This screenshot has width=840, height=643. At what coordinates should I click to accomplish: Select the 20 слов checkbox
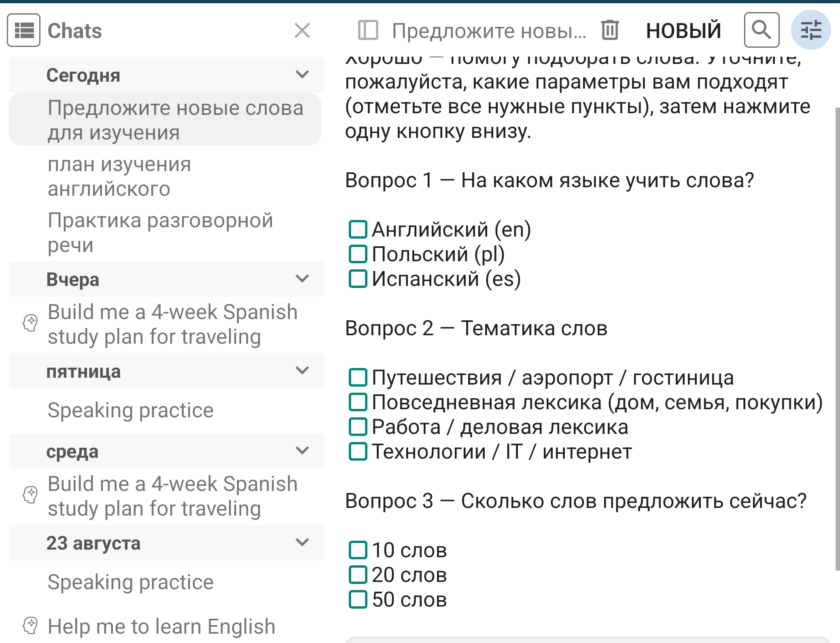pyautogui.click(x=358, y=575)
